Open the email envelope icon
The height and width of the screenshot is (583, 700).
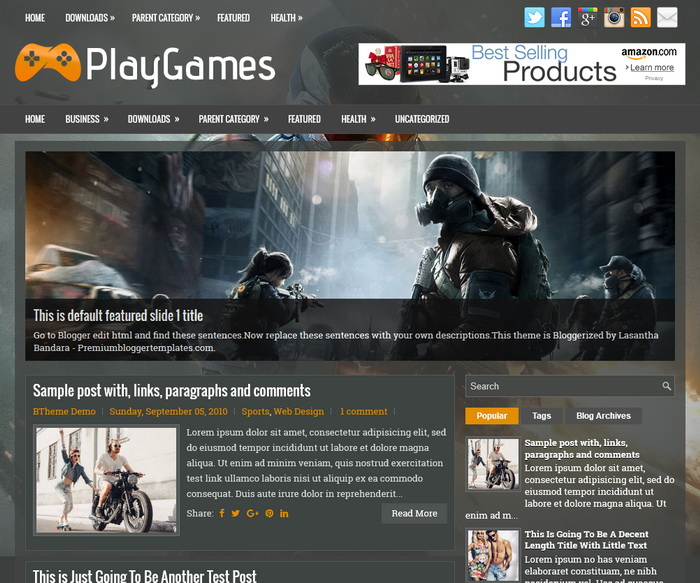pyautogui.click(x=667, y=17)
